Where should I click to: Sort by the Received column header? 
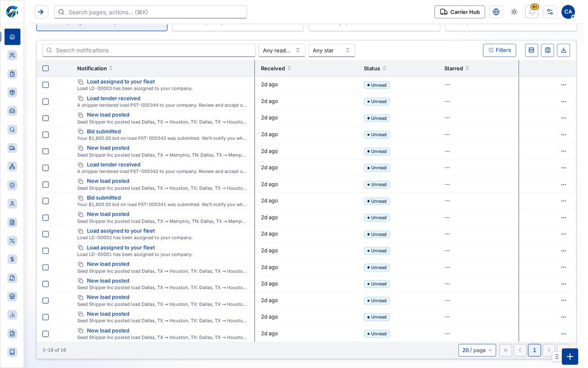point(276,69)
